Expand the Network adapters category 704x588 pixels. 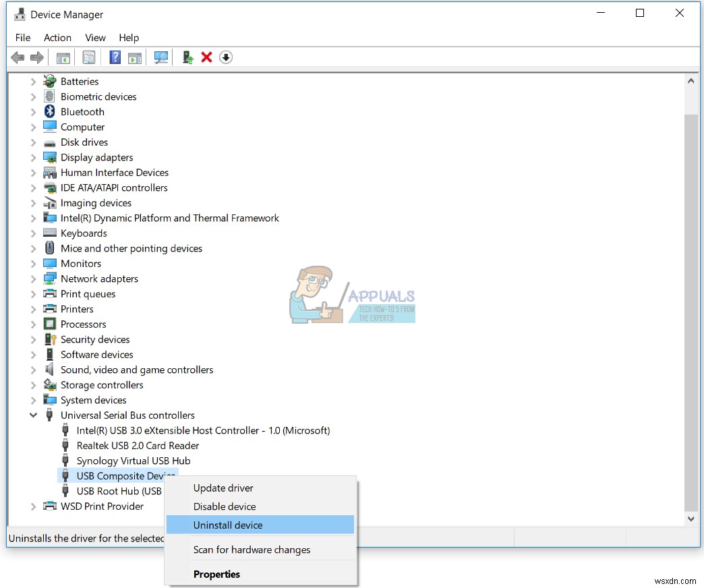point(33,278)
